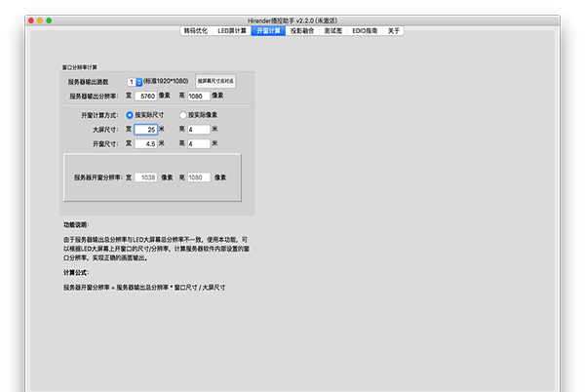
Task: Minimize the window with yellow button
Action: pyautogui.click(x=40, y=20)
